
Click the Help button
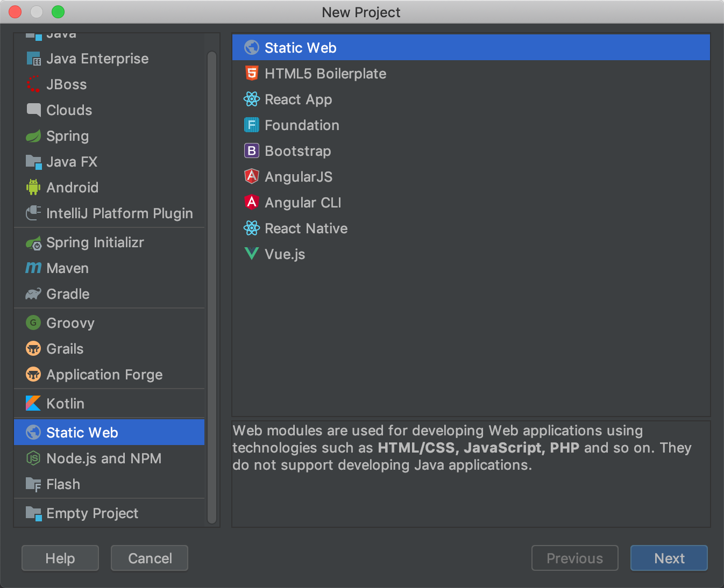pyautogui.click(x=60, y=558)
